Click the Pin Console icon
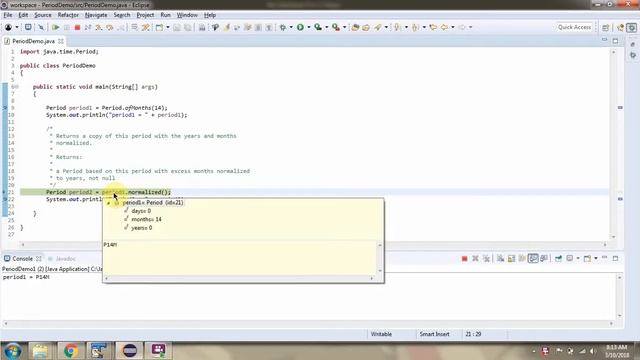This screenshot has height=360, width=640. tap(558, 258)
